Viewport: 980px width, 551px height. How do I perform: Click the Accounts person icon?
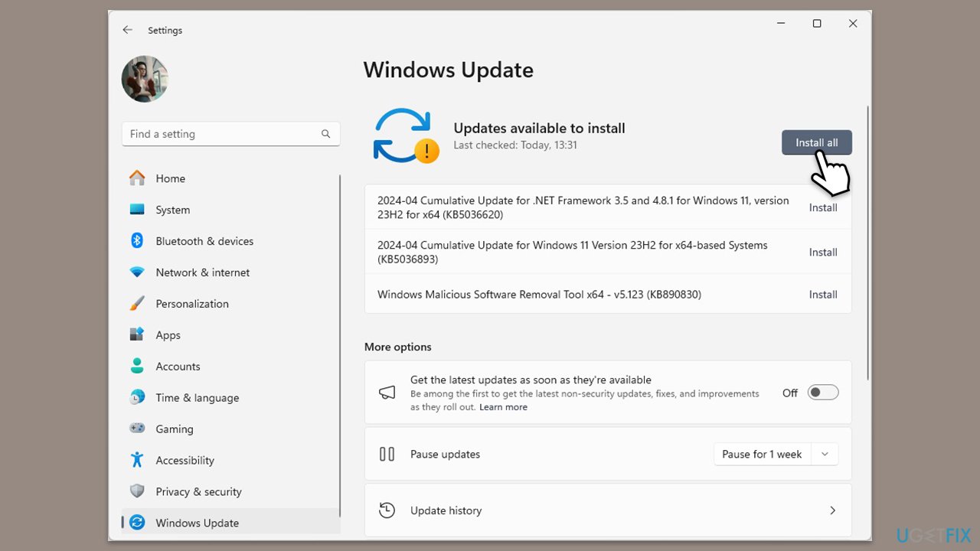tap(137, 367)
